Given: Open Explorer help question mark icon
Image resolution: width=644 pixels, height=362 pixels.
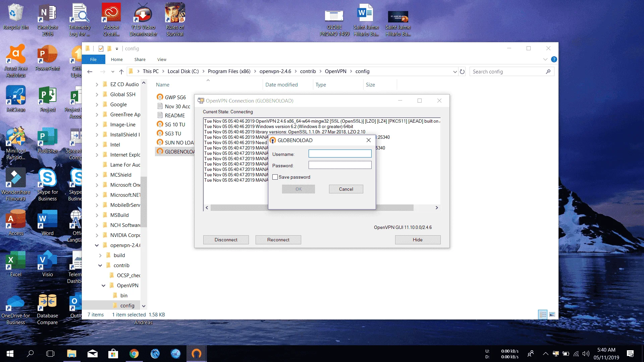Looking at the screenshot, I should point(554,59).
